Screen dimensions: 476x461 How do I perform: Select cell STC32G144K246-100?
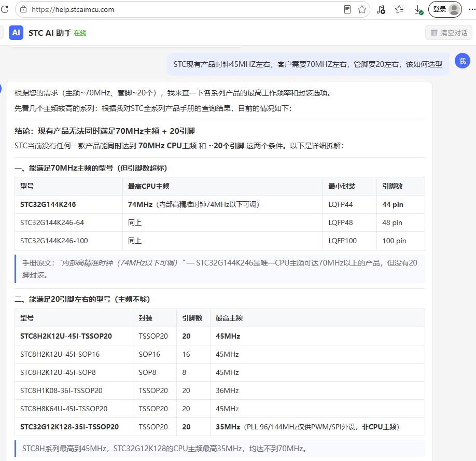(68, 241)
